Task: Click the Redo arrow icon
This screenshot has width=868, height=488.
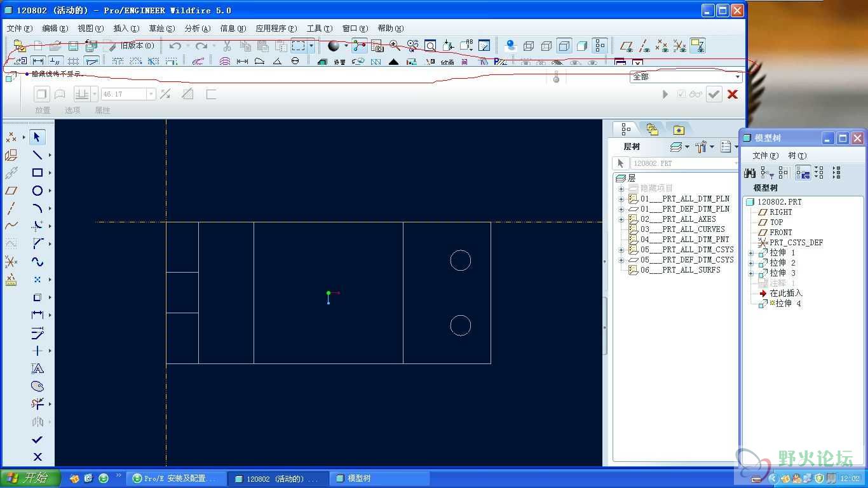Action: [x=201, y=46]
